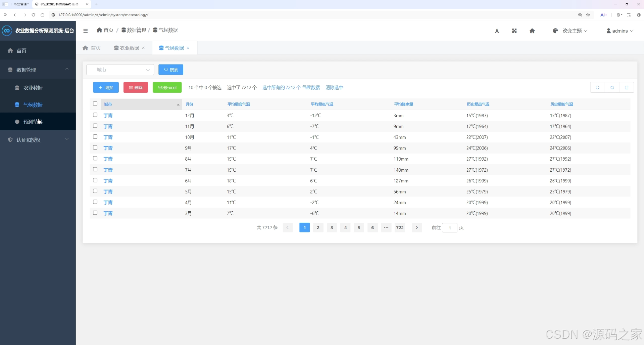Open the 城市 filter dropdown
The image size is (644, 345).
(120, 70)
